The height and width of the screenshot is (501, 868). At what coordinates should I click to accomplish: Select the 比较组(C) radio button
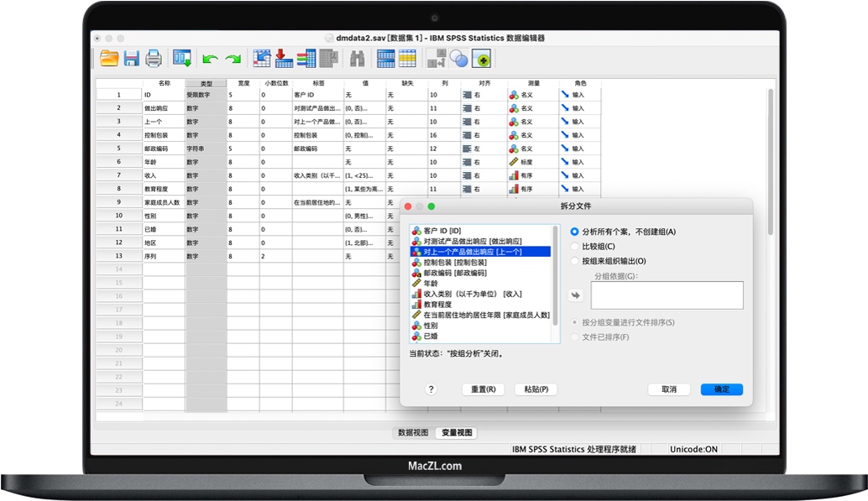tap(575, 247)
